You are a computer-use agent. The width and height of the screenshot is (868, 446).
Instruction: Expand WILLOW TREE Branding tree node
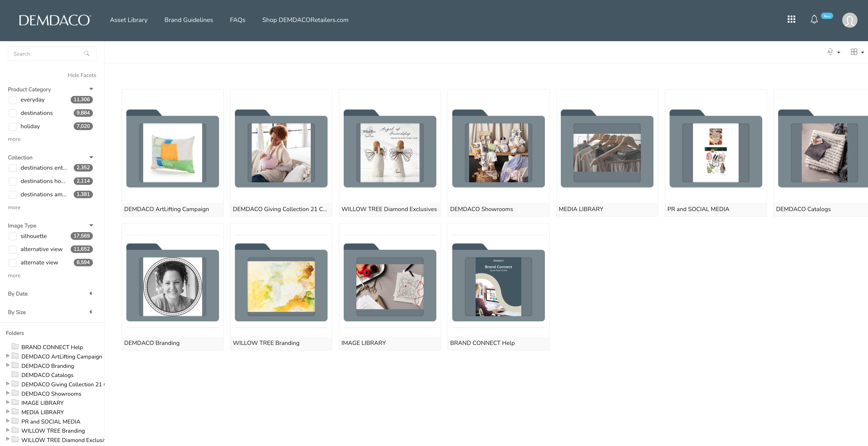7,430
